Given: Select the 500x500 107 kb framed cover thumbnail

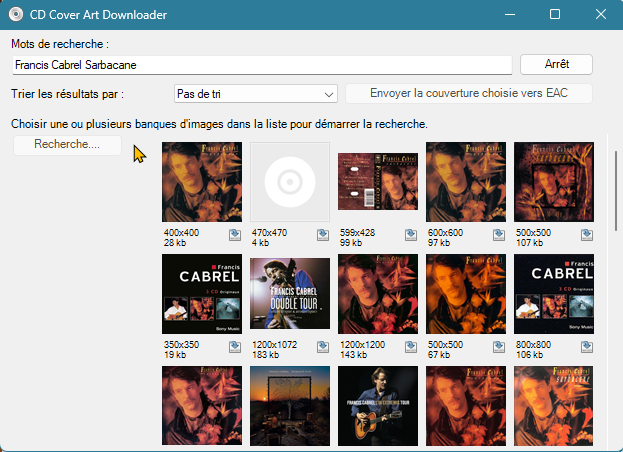Looking at the screenshot, I should 554,182.
